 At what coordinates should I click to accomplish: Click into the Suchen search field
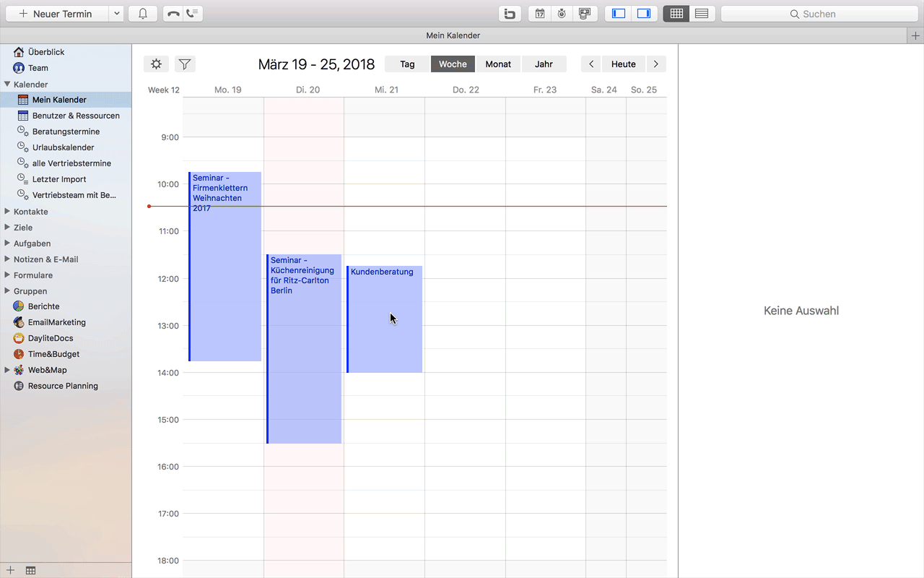tap(819, 14)
